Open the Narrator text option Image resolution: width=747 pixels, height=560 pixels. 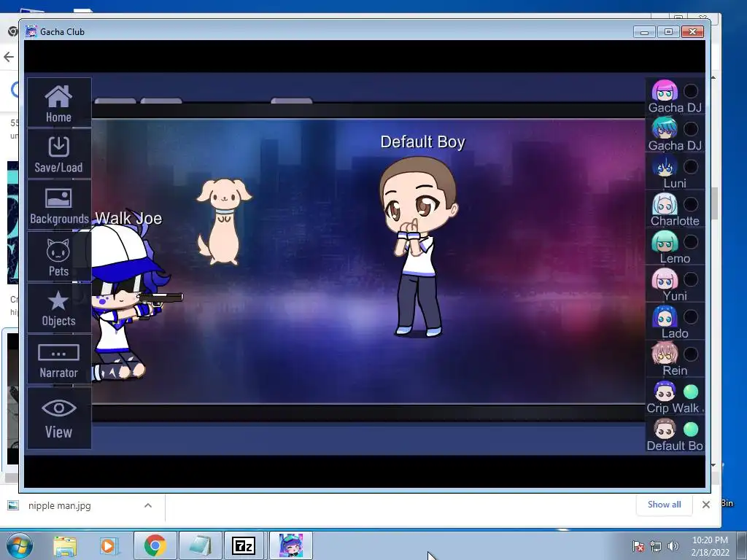click(x=58, y=359)
